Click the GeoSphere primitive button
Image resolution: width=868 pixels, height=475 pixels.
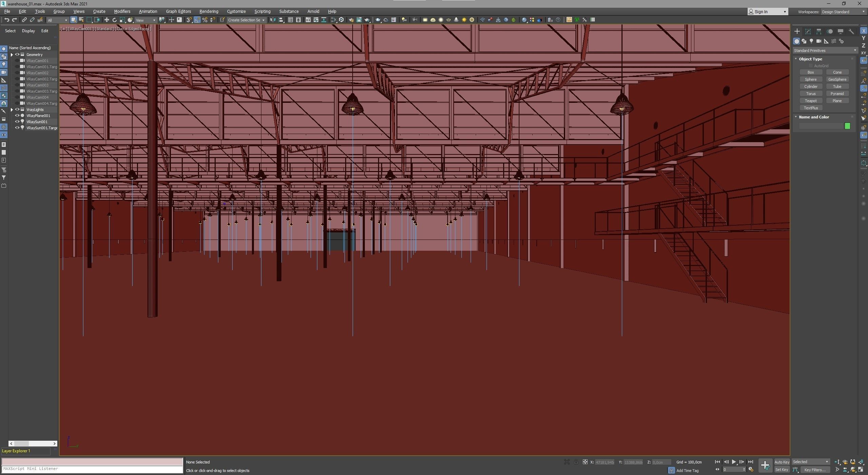837,79
